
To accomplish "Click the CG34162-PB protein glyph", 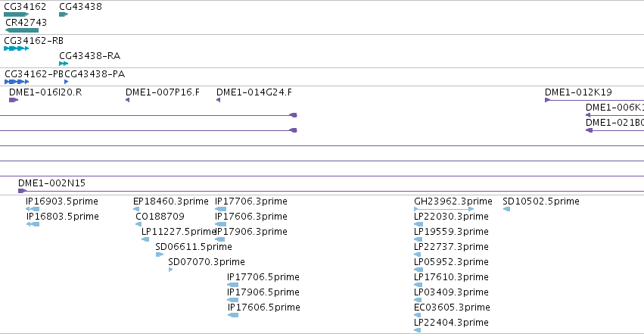I will tap(17, 82).
